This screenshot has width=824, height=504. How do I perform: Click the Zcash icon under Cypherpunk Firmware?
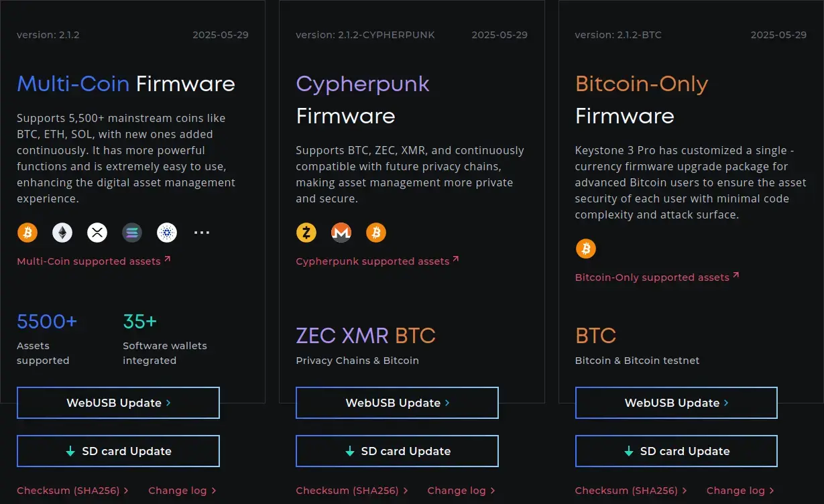(306, 233)
